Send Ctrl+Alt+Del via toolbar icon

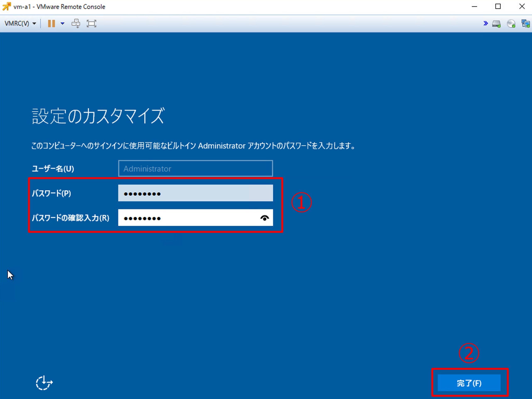(x=76, y=23)
